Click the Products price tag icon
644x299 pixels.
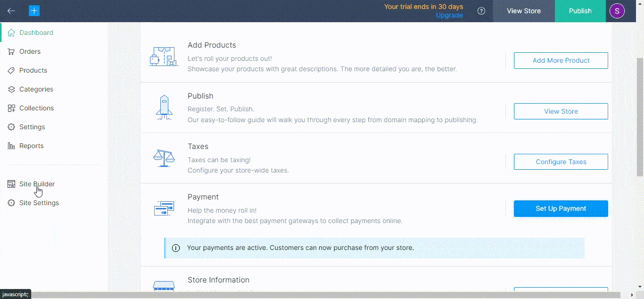(x=11, y=70)
